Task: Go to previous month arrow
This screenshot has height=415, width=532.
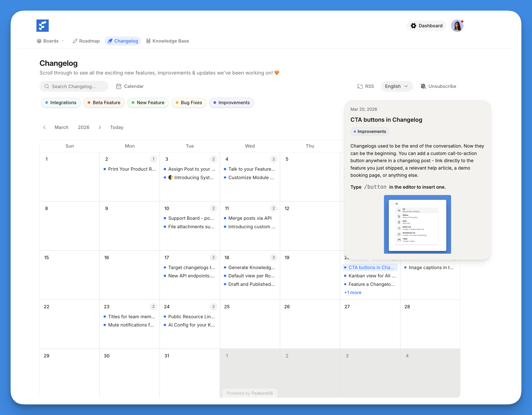Action: (x=44, y=127)
